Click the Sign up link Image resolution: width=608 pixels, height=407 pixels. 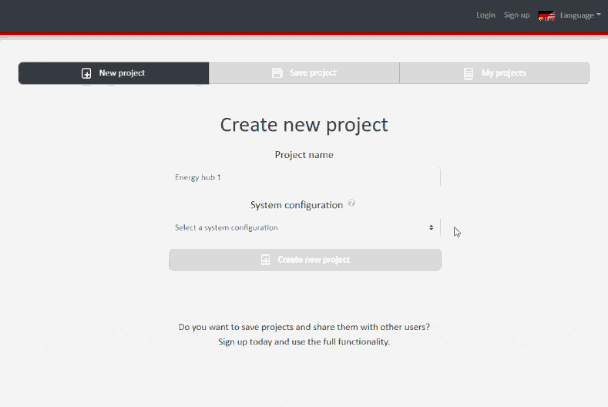[x=516, y=15]
